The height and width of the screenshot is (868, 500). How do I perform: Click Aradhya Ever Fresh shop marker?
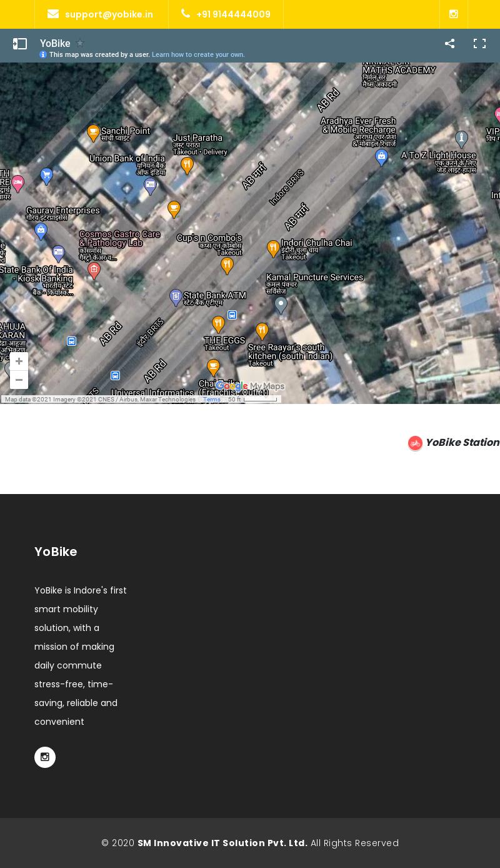pos(381,158)
